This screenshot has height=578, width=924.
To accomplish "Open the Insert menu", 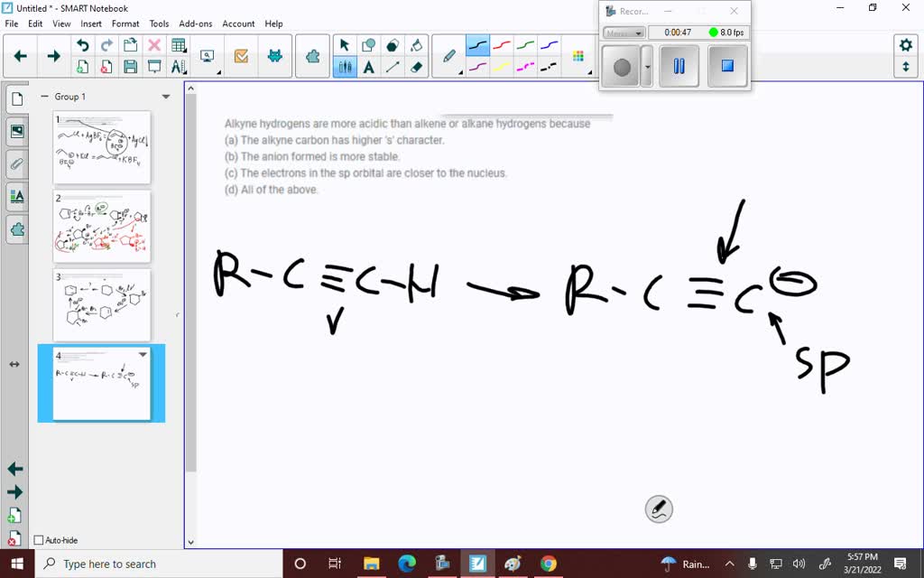I will coord(91,23).
